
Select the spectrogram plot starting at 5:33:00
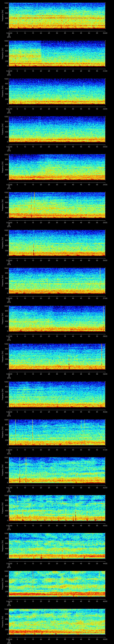click(57, 167)
